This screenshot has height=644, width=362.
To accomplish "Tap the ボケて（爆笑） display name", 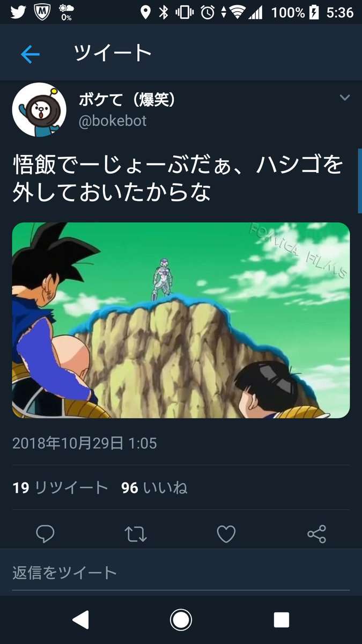I will click(x=127, y=99).
